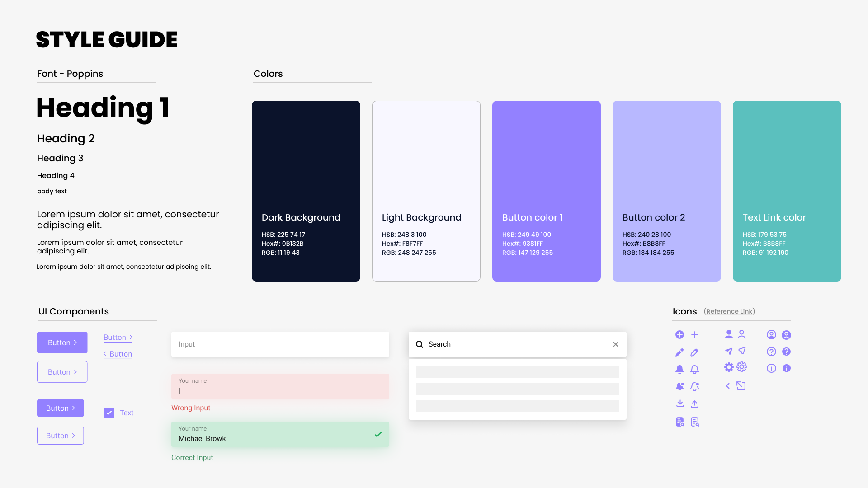Click the empty Input text field
This screenshot has height=488, width=868.
click(280, 344)
